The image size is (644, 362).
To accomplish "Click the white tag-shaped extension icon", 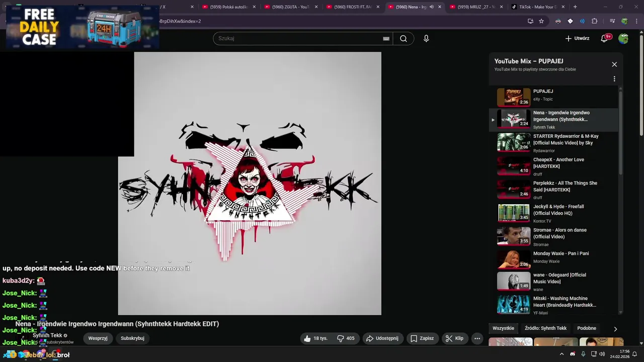I will [x=570, y=21].
